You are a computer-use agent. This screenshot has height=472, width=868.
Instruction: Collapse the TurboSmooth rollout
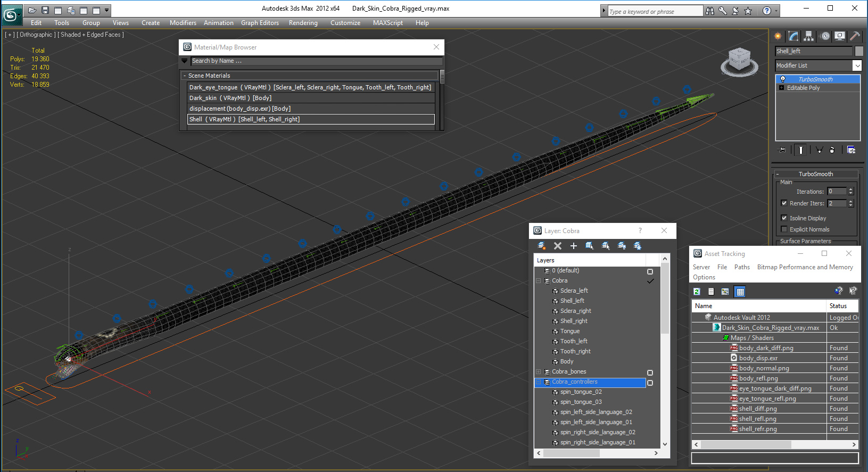coord(778,174)
